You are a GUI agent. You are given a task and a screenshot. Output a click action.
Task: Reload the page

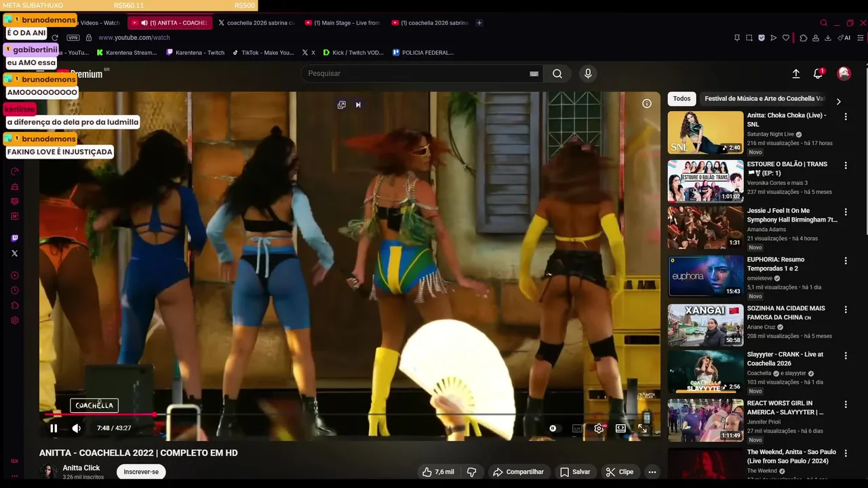coord(55,38)
